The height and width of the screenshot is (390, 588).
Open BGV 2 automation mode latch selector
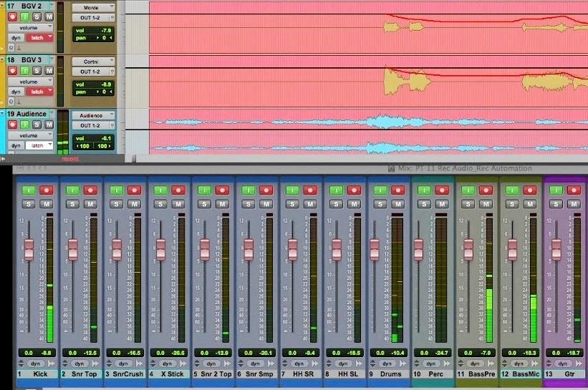click(39, 38)
